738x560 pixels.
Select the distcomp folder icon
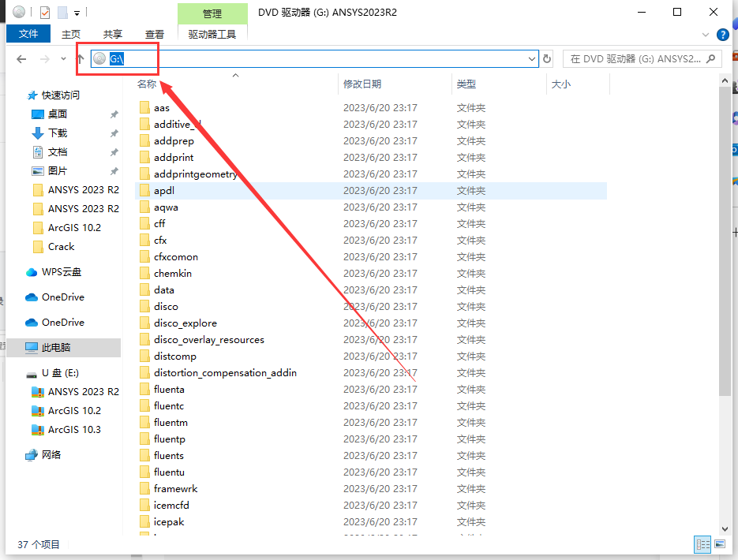144,356
